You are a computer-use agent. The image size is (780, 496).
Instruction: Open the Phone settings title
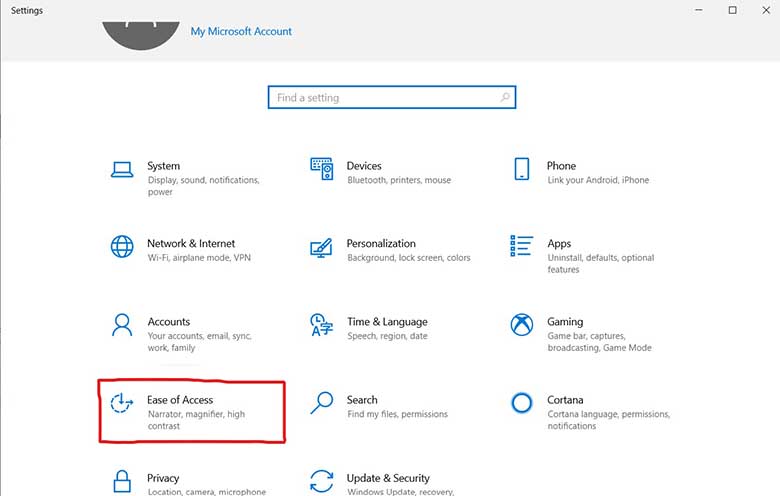coord(562,166)
